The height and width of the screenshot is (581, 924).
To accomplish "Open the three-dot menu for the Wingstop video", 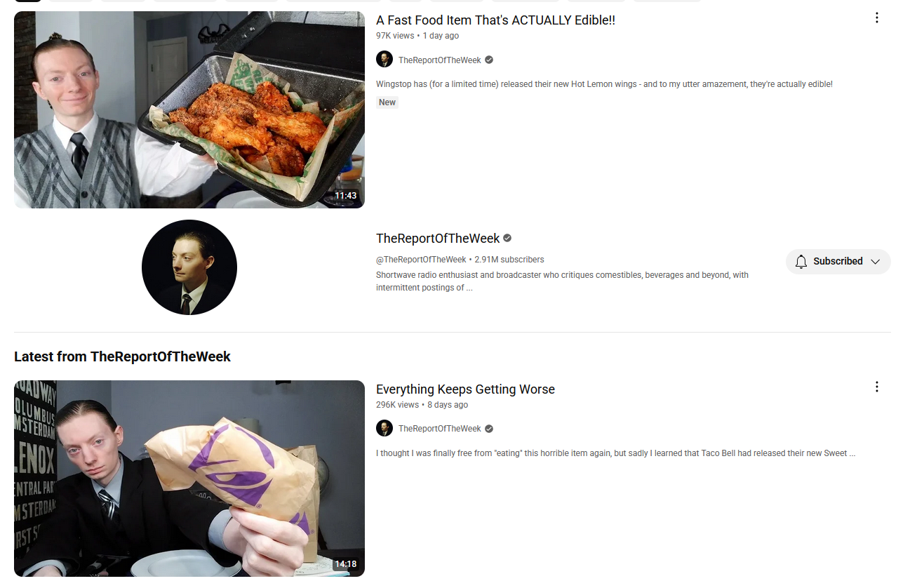I will pos(876,18).
